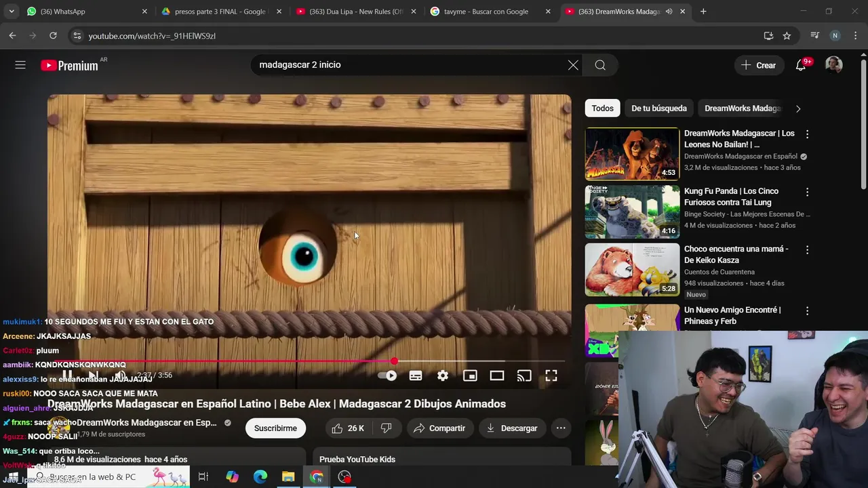
Task: Mute the video volume icon
Action: (120, 375)
